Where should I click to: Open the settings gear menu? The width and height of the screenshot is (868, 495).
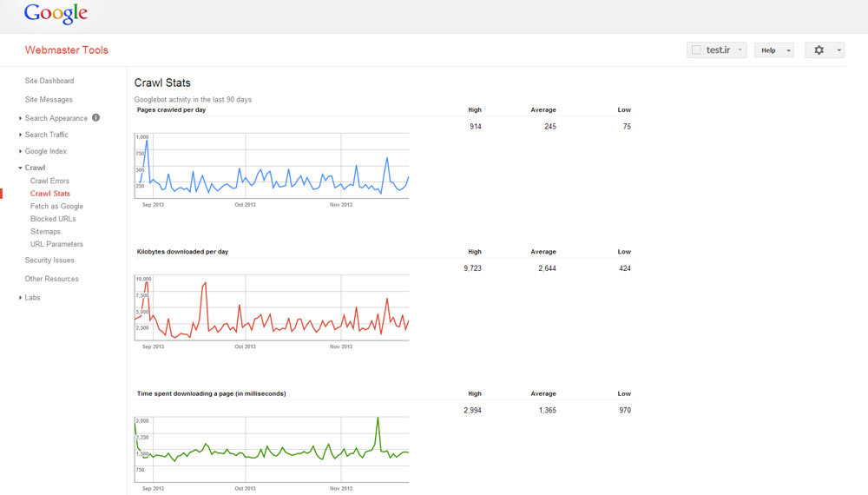(825, 49)
